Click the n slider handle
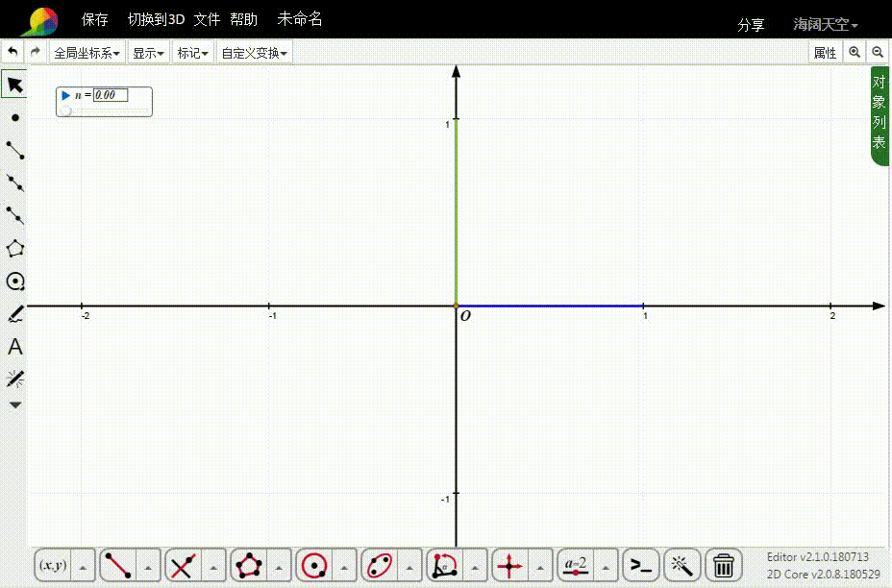 coord(66,110)
